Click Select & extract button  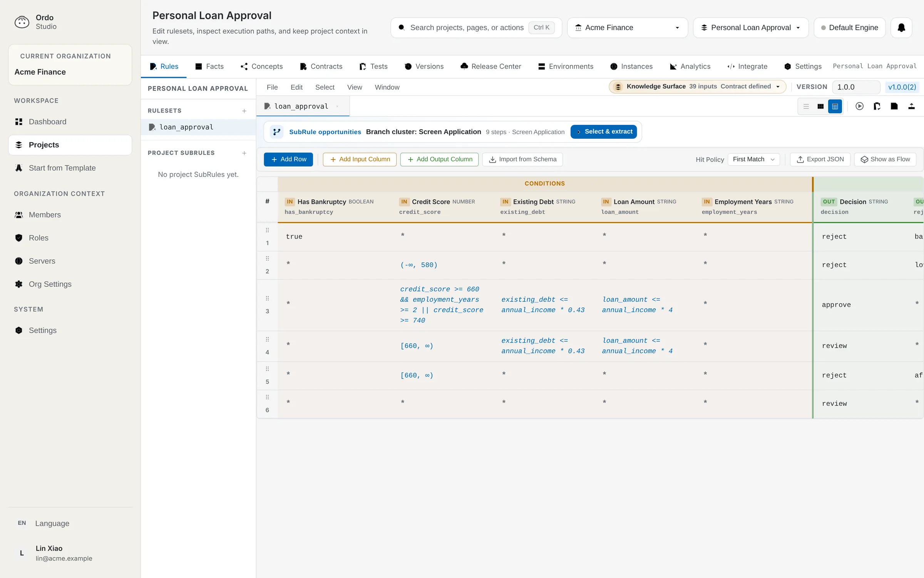point(604,132)
